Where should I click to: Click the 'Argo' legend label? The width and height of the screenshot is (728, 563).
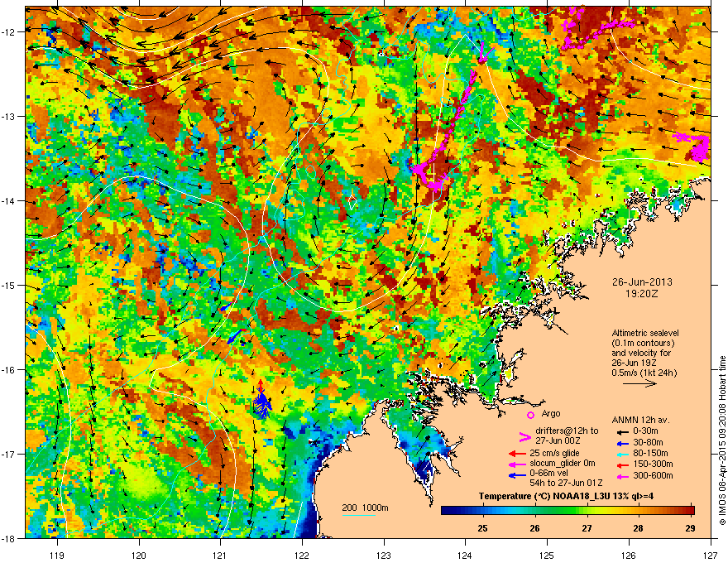(x=551, y=413)
